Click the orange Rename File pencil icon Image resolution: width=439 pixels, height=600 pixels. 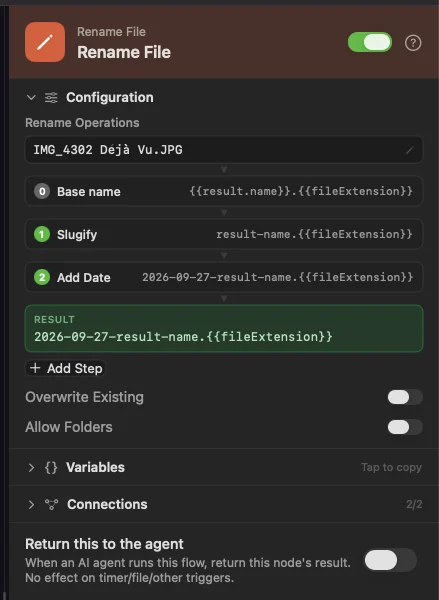tap(45, 42)
